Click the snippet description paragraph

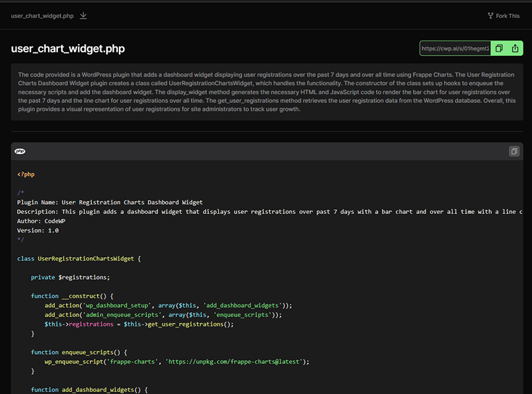[267, 92]
